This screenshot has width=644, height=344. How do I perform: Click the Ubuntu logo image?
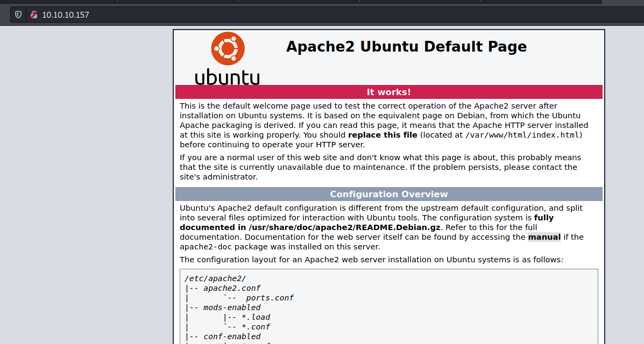click(228, 58)
